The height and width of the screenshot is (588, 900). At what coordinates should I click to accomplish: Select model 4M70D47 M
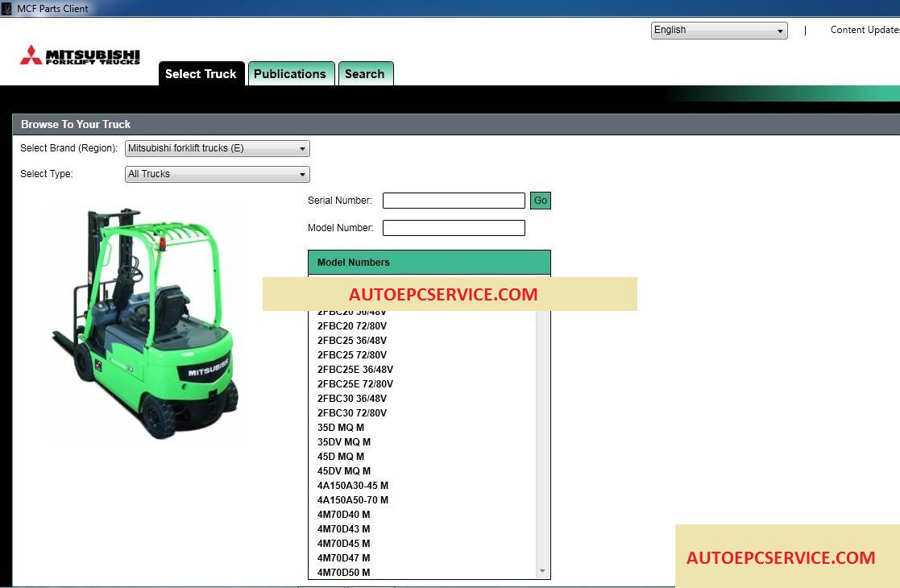click(x=344, y=557)
